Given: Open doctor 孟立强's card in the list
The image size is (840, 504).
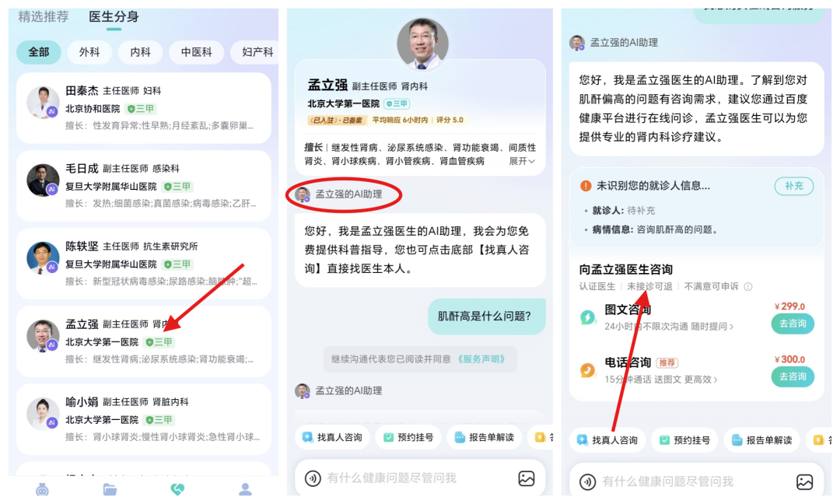Looking at the screenshot, I should click(x=144, y=341).
